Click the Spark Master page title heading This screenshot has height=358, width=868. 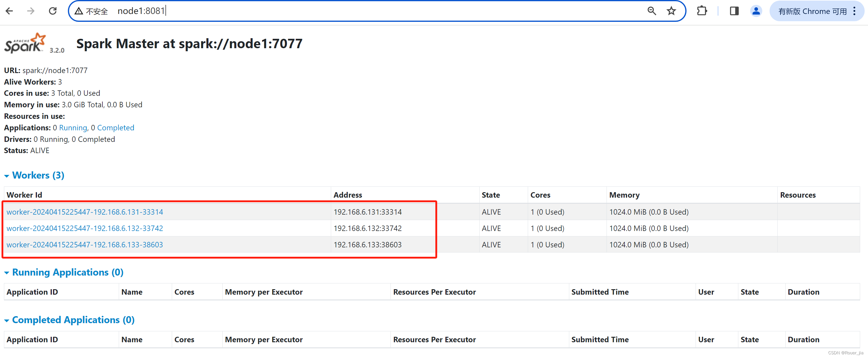(x=189, y=44)
